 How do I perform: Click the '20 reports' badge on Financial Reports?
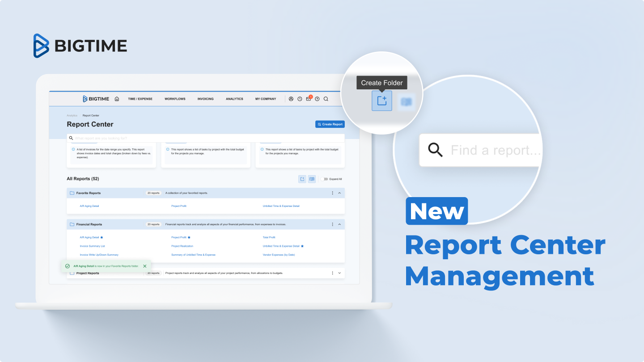click(153, 224)
